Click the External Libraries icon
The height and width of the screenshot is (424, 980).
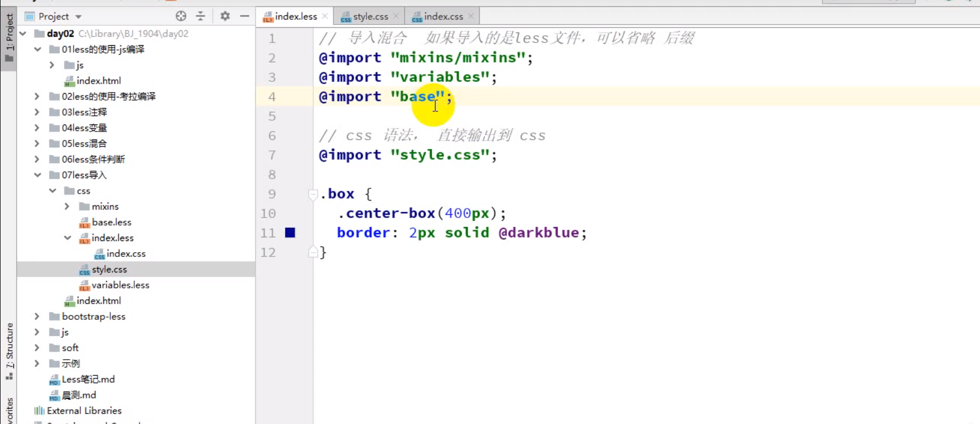tap(39, 411)
